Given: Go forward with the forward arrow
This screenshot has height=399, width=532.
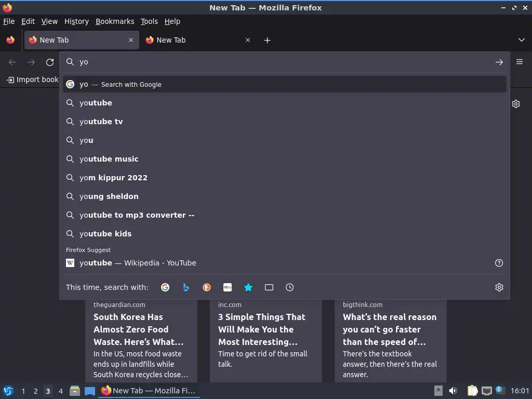Looking at the screenshot, I should tap(31, 62).
